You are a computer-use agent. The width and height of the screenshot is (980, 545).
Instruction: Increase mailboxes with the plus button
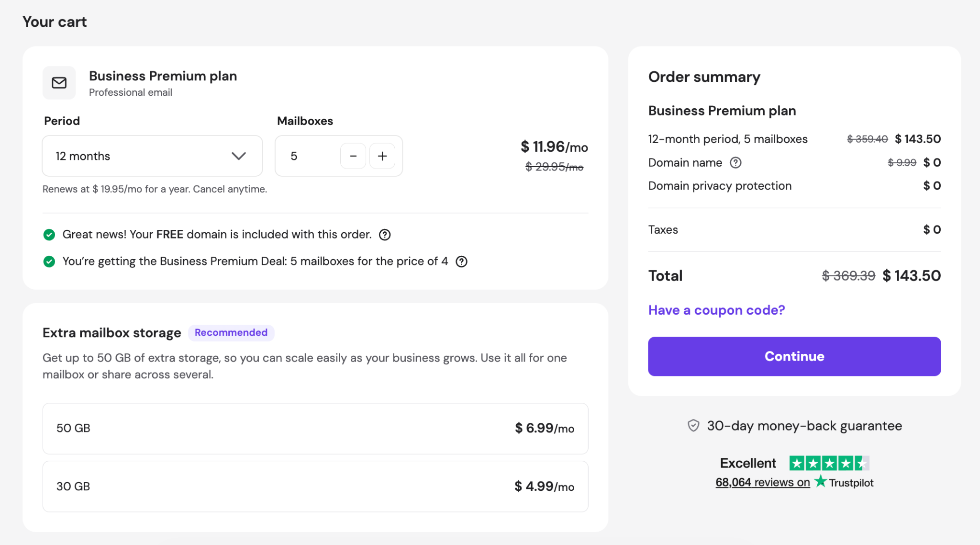382,156
